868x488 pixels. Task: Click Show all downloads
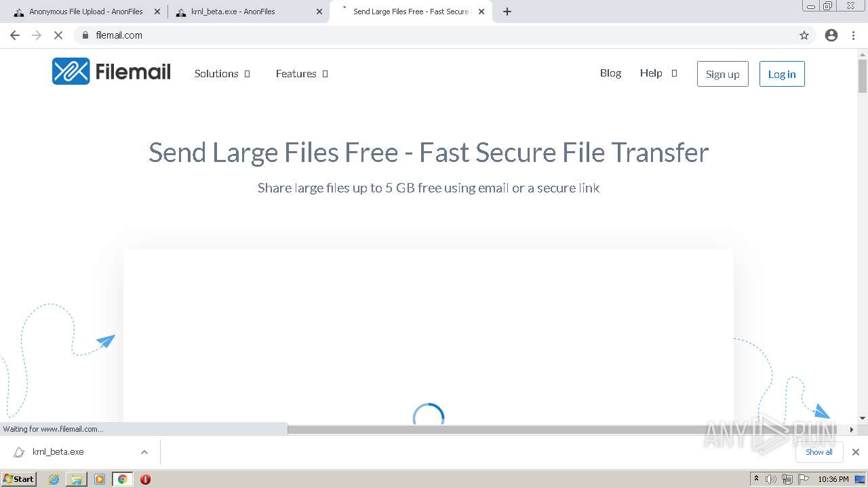pos(819,452)
